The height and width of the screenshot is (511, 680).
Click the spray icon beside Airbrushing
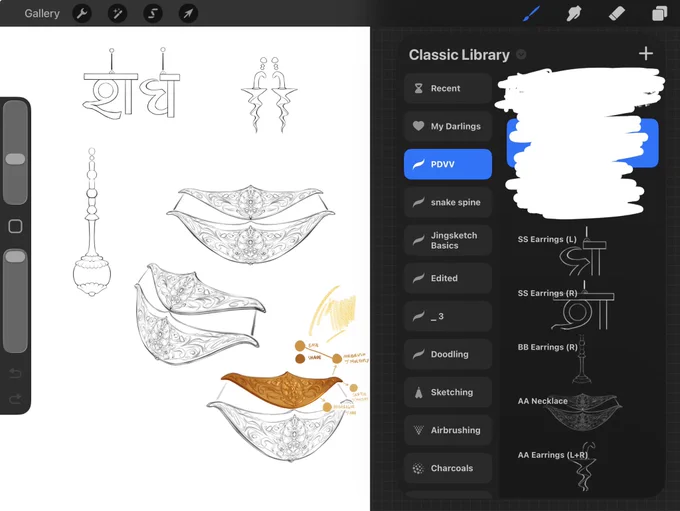(x=418, y=430)
